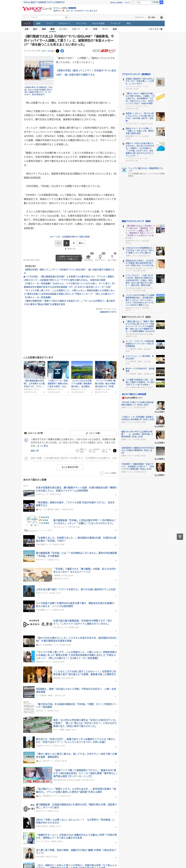Share the article on Facebook below headline

(62, 51)
